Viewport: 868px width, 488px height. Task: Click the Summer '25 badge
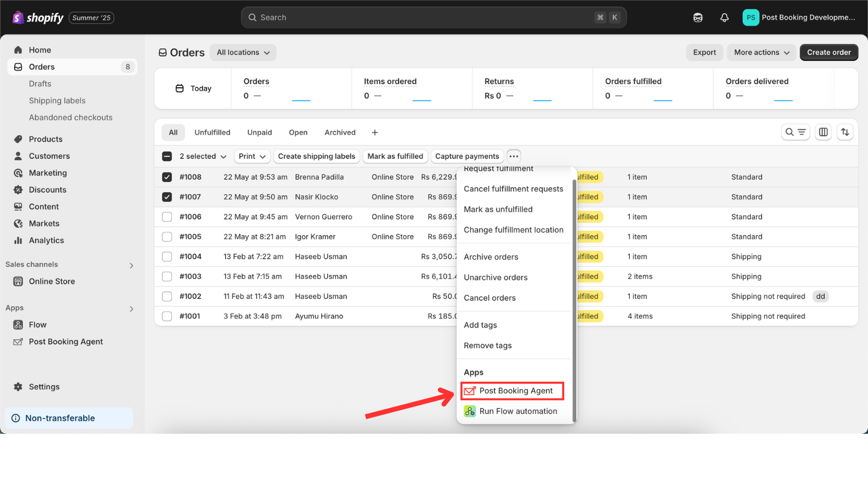(x=91, y=18)
